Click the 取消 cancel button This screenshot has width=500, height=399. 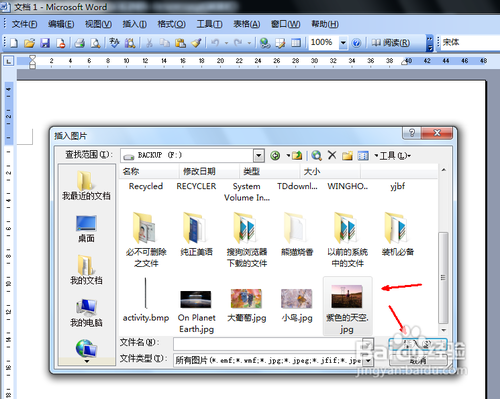coord(418,360)
